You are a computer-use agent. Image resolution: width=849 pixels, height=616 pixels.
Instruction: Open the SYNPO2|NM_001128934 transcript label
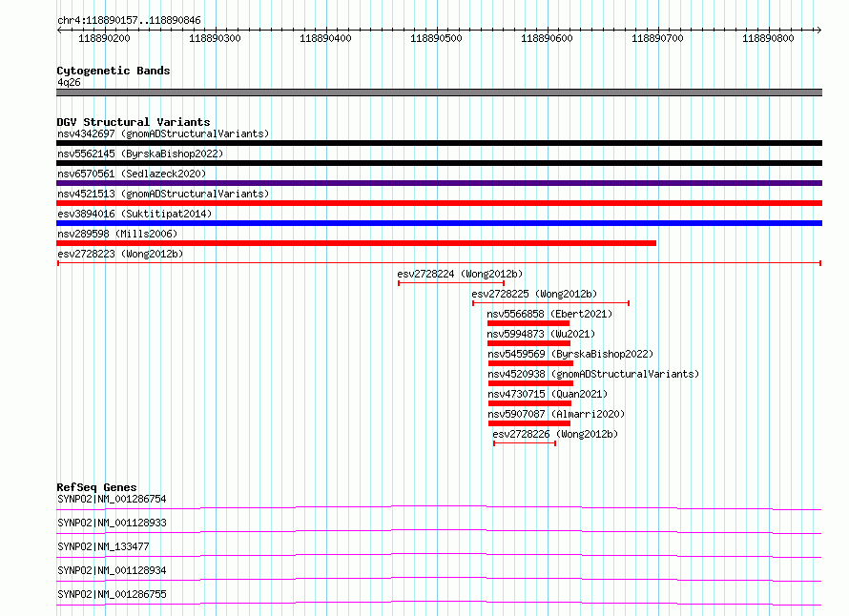112,570
